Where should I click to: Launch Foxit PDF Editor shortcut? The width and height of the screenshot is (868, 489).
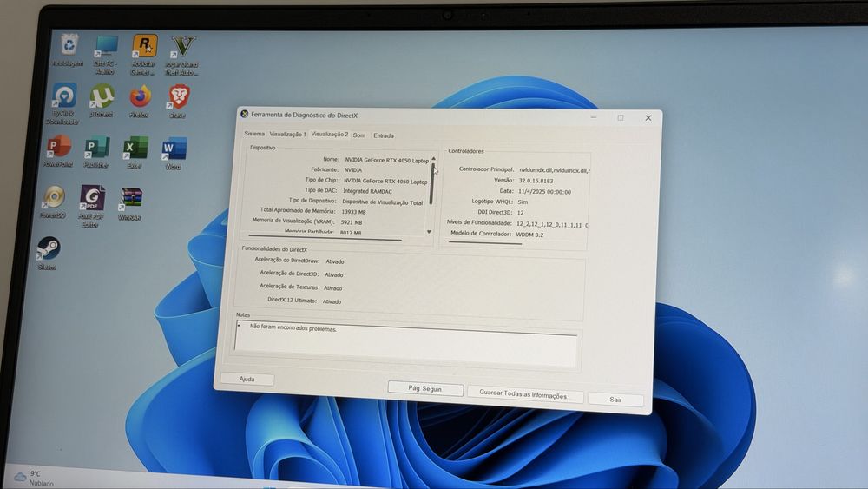click(91, 206)
